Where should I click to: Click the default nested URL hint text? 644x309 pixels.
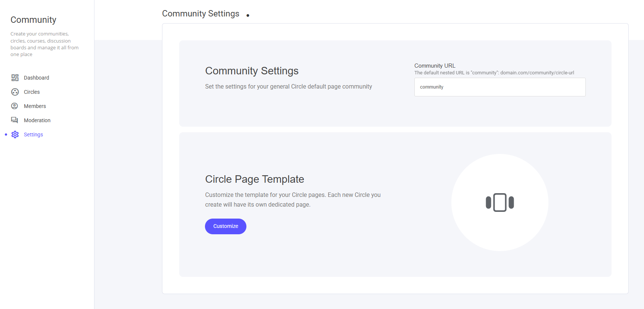tap(494, 73)
